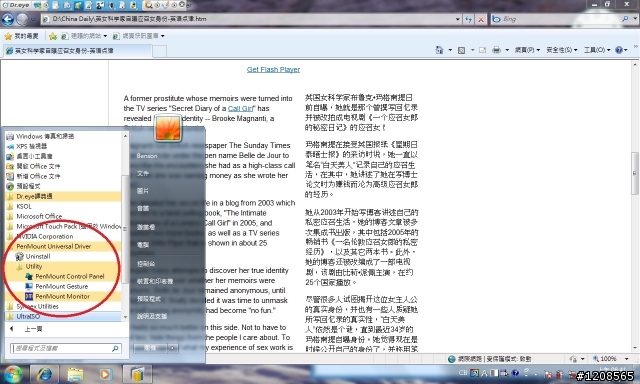
Task: Click the shutdown button in Start menu
Action: tap(150, 348)
